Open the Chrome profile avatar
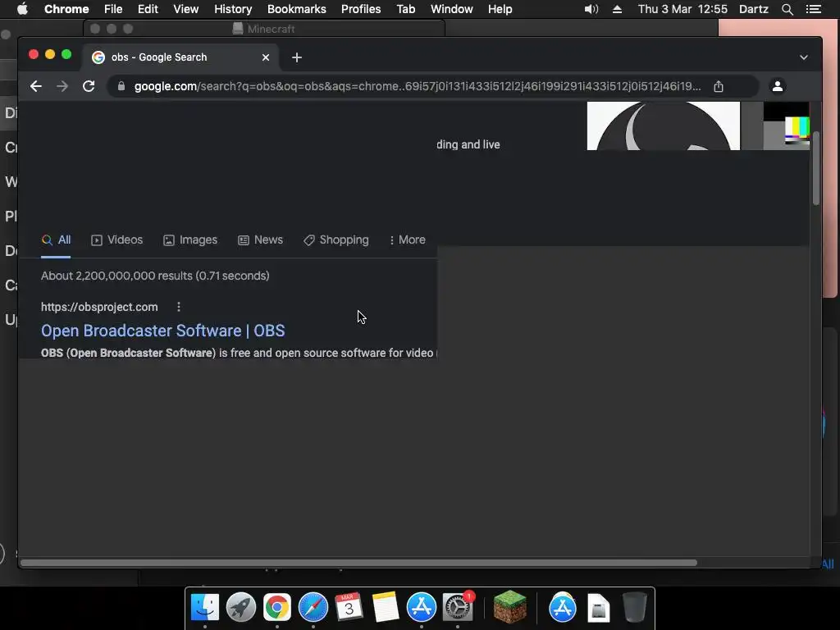This screenshot has width=840, height=630. (778, 86)
